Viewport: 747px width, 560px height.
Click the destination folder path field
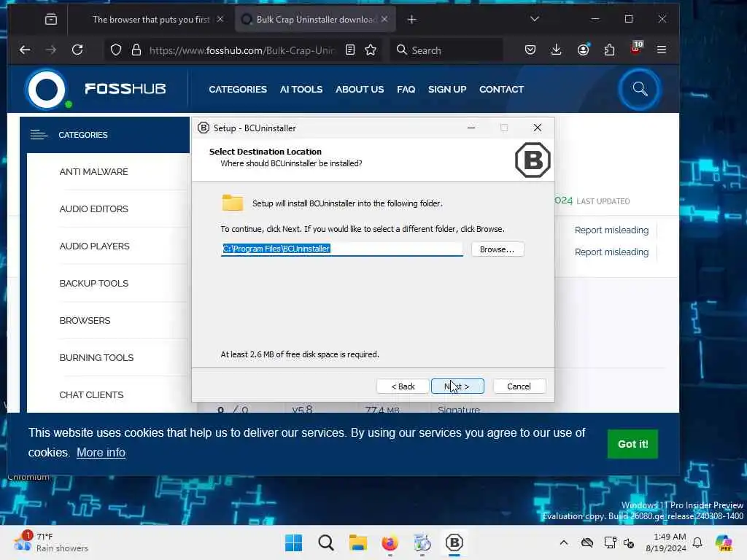coord(341,249)
